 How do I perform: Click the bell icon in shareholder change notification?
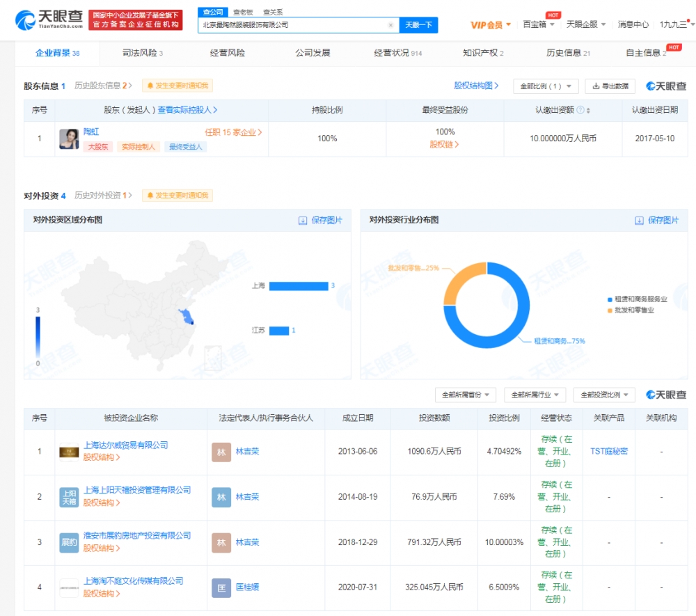tap(150, 86)
